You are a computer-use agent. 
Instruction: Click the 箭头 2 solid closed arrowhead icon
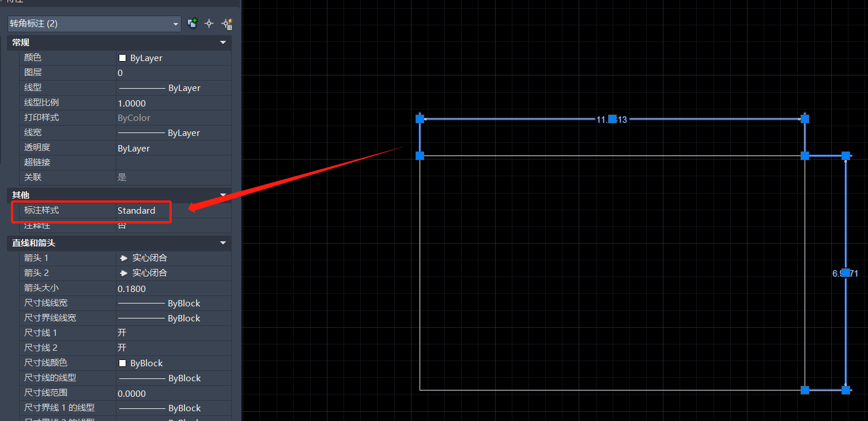coord(123,273)
